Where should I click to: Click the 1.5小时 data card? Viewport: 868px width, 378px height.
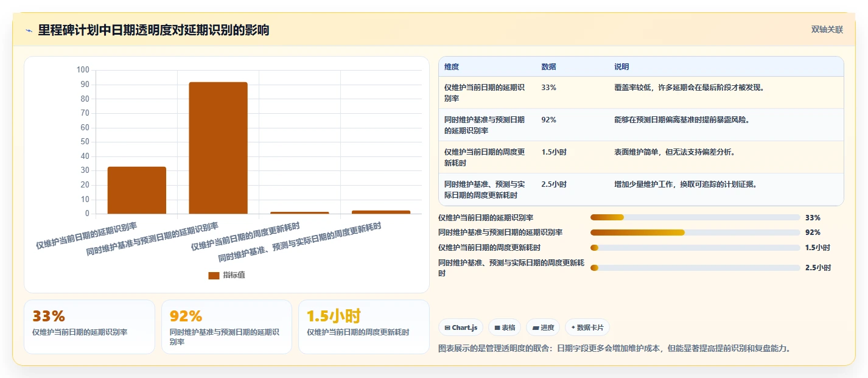point(364,327)
